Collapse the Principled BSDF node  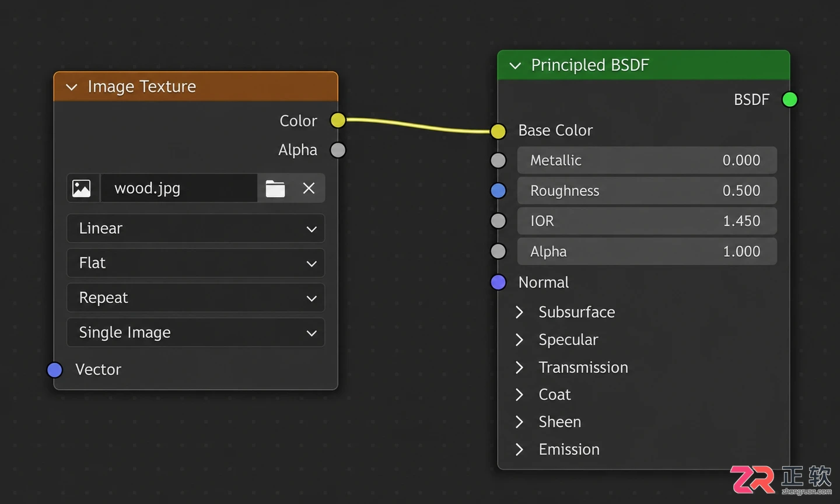pos(515,66)
